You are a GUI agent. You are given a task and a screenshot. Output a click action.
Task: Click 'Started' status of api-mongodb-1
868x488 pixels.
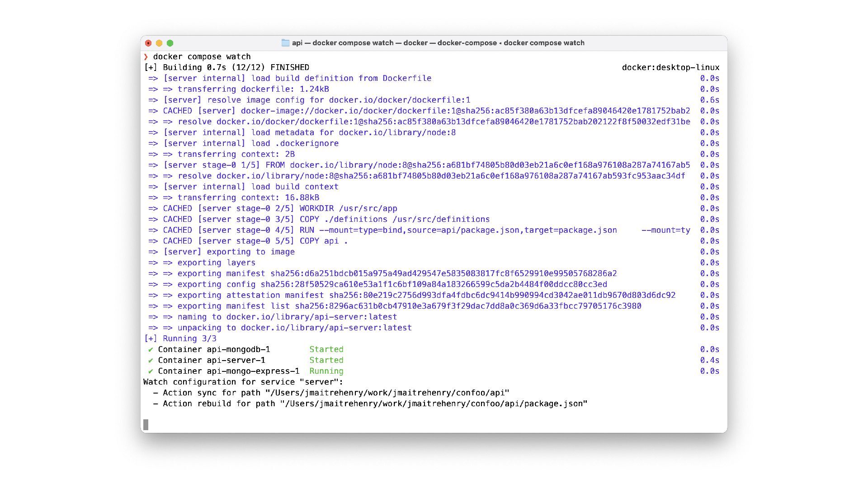[326, 349]
